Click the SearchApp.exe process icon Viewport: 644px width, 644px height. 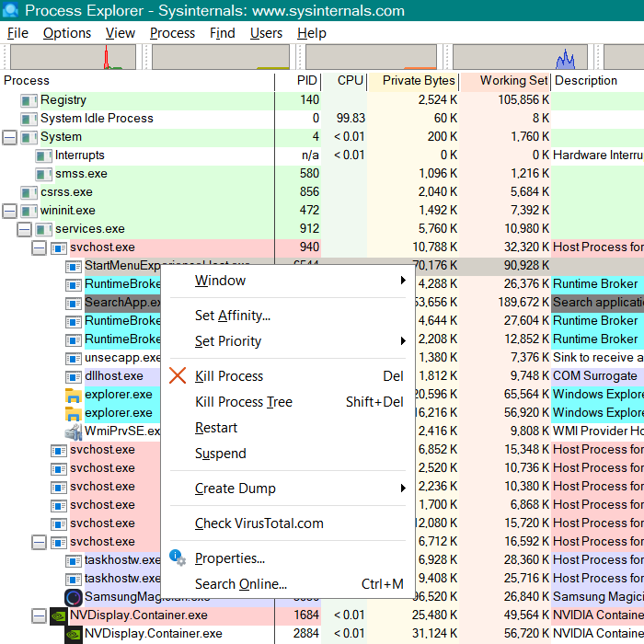tap(73, 303)
